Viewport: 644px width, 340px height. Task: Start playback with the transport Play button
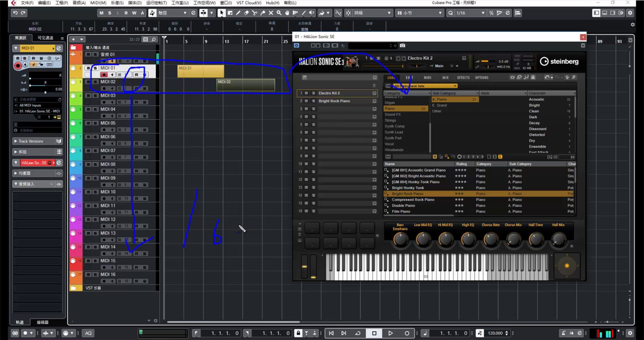pyautogui.click(x=390, y=333)
